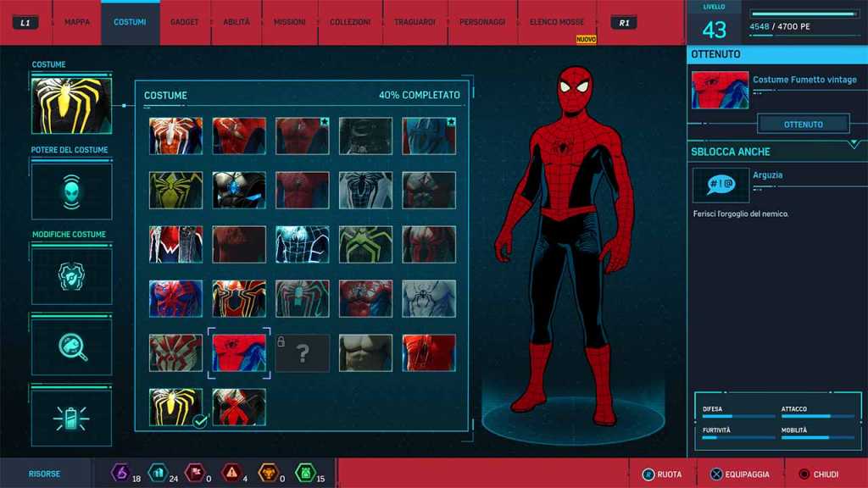Click the CHIUDI button prompt
Screen dimensions: 868x488
(x=819, y=474)
